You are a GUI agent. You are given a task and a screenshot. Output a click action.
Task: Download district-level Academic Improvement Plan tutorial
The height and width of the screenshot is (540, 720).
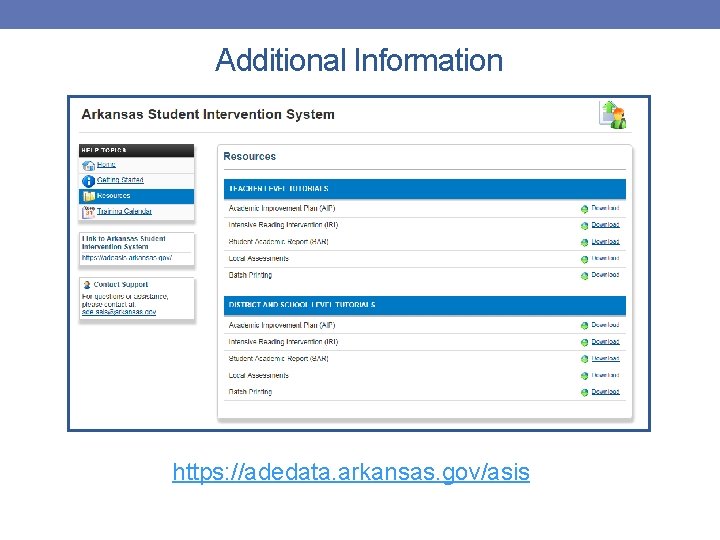pos(605,325)
